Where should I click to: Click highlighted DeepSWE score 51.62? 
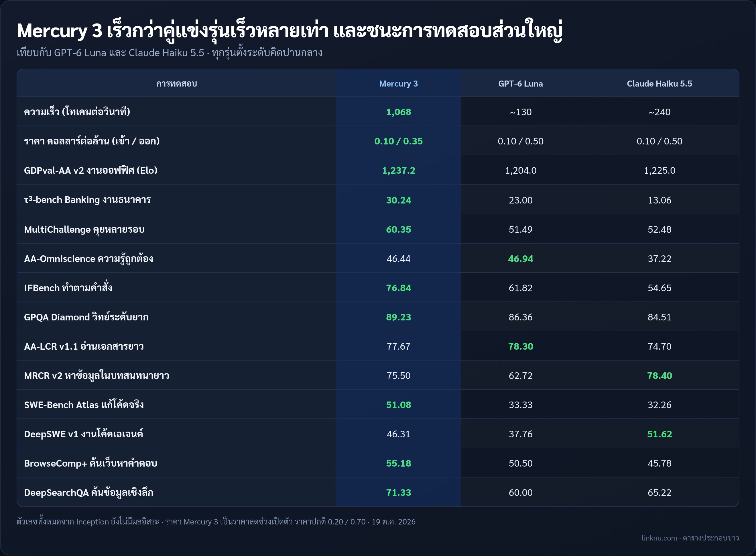tap(659, 434)
